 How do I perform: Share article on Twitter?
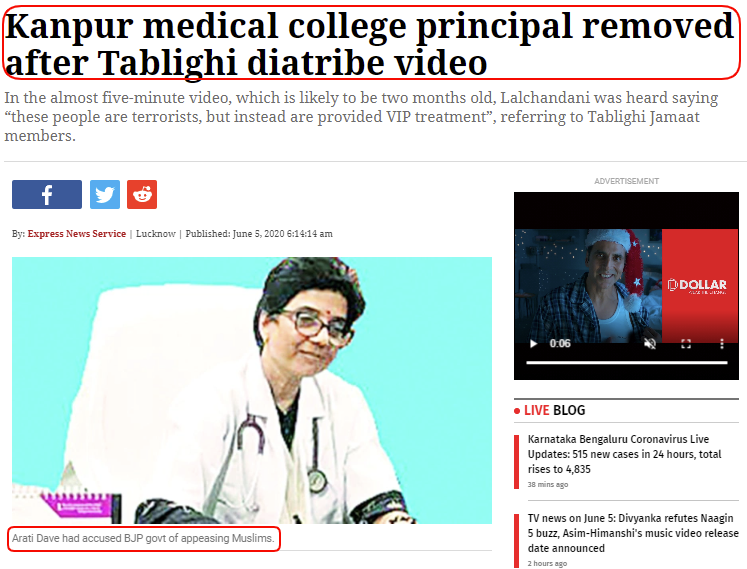(x=105, y=194)
